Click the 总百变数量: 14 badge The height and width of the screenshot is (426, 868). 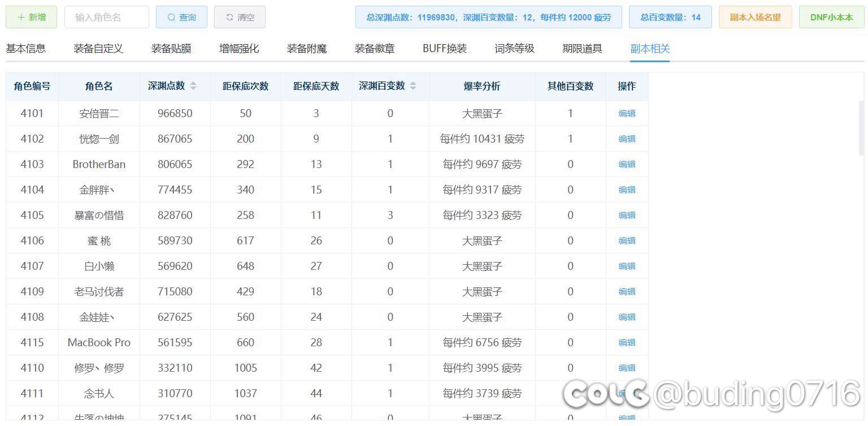tap(670, 17)
